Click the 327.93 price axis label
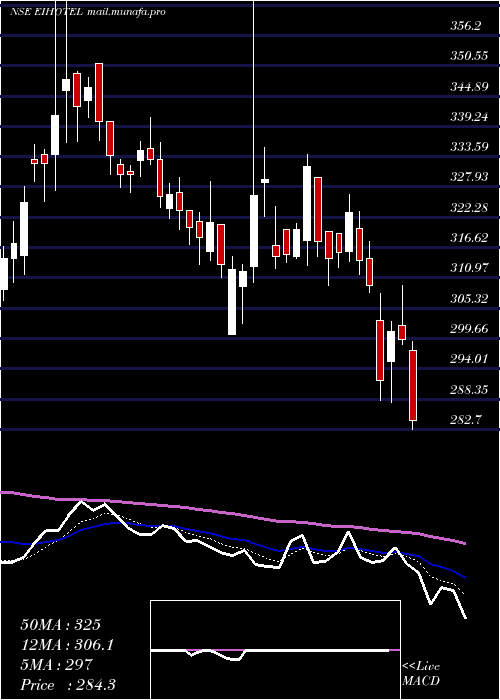Viewport: 500px width, 700px height. tap(468, 177)
